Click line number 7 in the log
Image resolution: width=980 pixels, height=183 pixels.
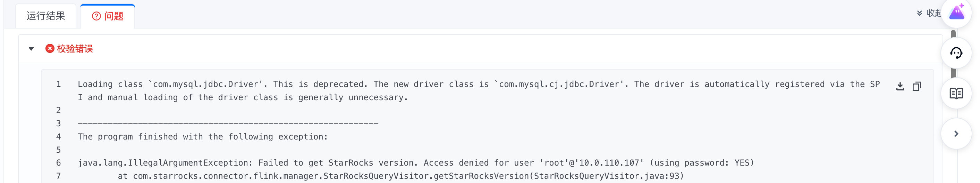coord(59,176)
